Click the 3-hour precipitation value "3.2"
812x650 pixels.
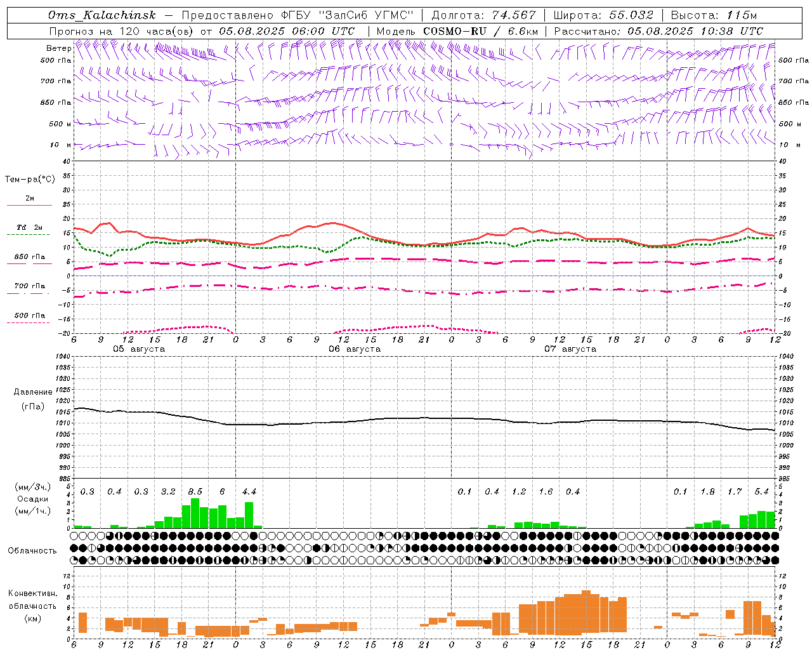pos(168,492)
